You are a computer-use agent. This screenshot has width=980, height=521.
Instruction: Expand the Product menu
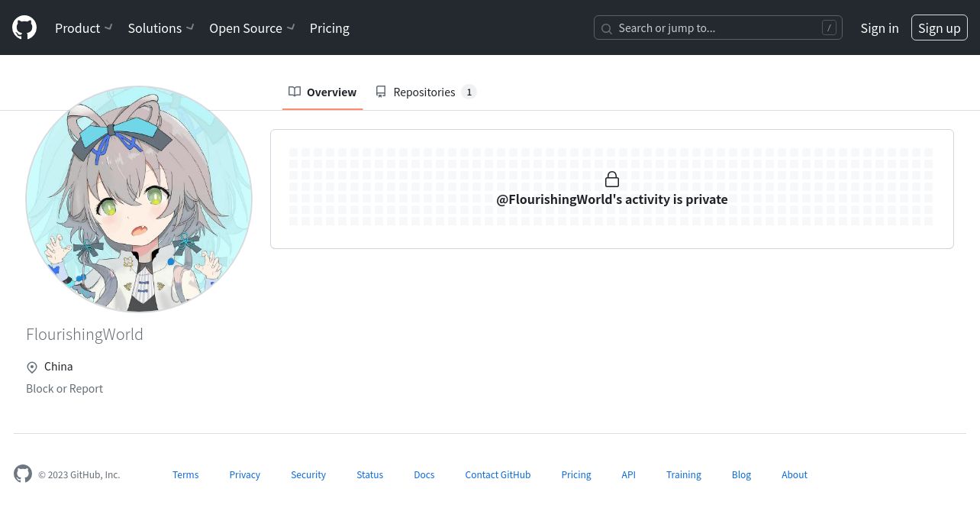click(84, 28)
